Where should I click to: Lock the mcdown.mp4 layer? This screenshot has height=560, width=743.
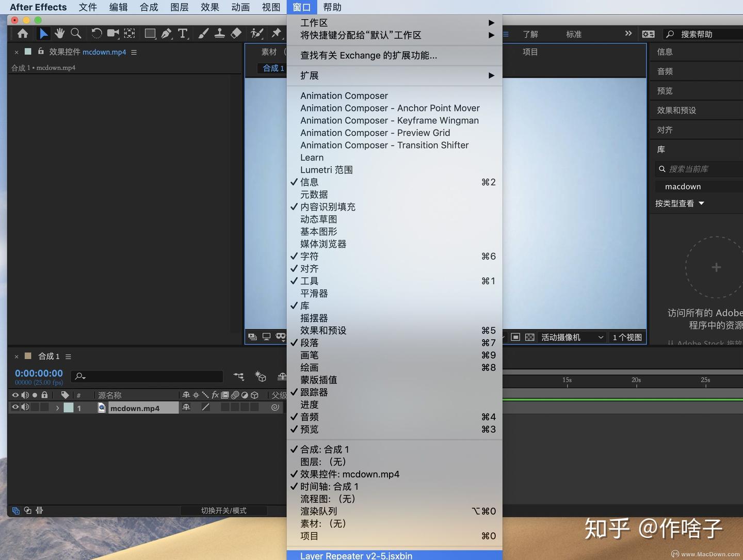(x=44, y=407)
